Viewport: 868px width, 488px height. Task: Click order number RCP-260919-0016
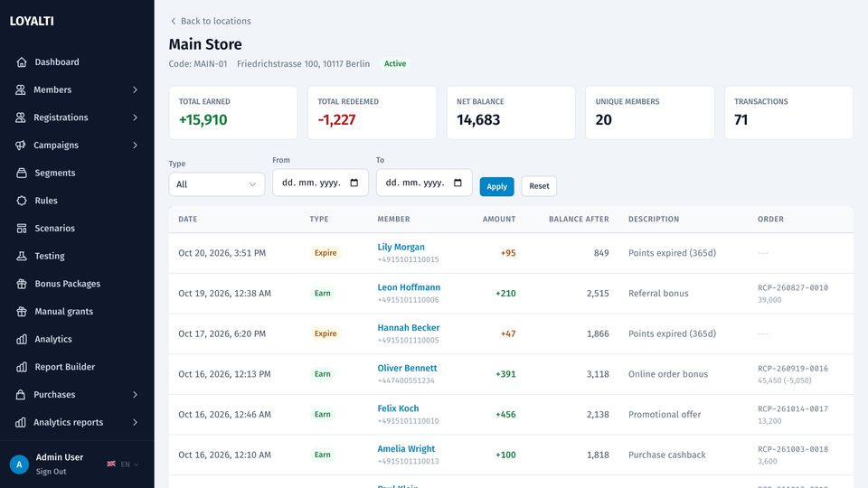[x=793, y=369]
